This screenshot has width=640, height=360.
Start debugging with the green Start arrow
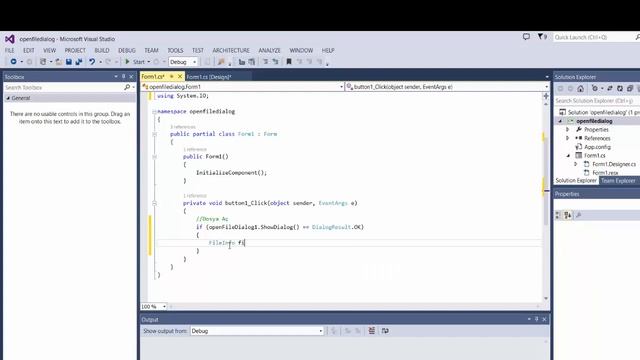point(127,62)
